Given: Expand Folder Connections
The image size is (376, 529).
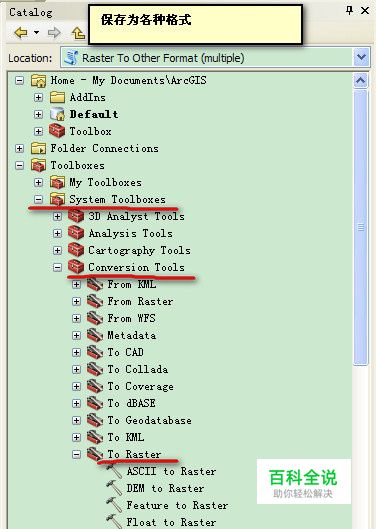Looking at the screenshot, I should click(x=20, y=148).
